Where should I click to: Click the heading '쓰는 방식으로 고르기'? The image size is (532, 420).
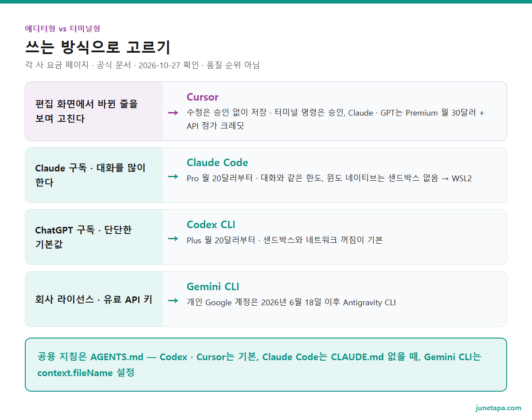(98, 47)
